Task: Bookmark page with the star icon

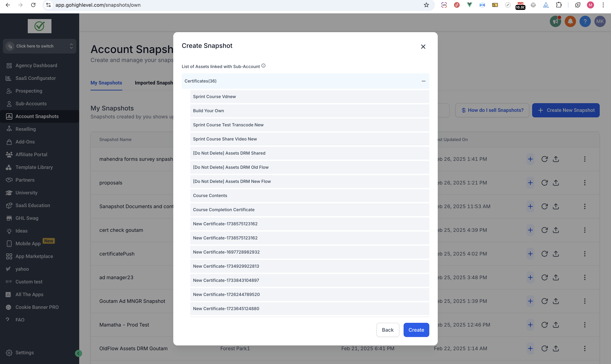Action: coord(426,5)
